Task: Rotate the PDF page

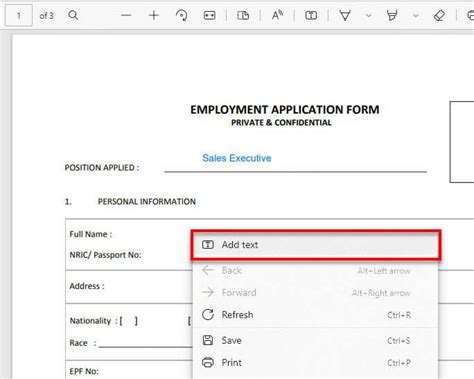Action: coord(182,15)
